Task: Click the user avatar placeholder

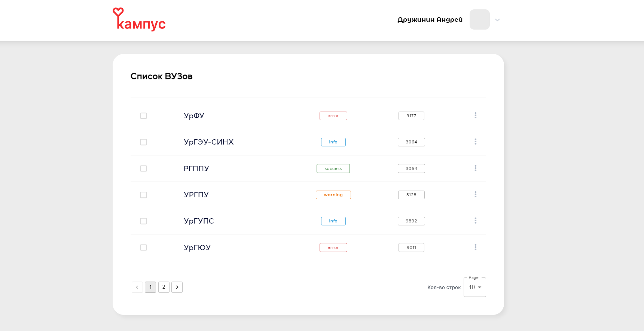Action: [x=479, y=19]
